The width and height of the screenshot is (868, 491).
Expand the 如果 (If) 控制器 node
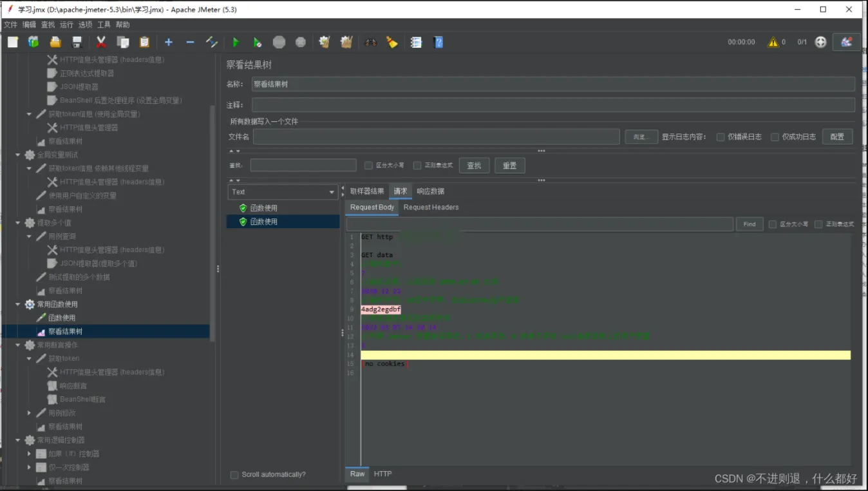29,454
